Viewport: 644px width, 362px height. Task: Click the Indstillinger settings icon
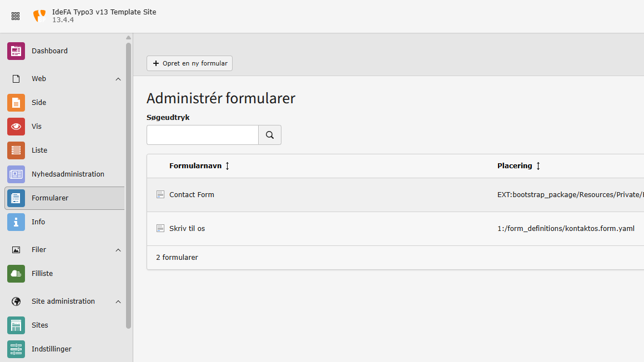click(x=16, y=349)
